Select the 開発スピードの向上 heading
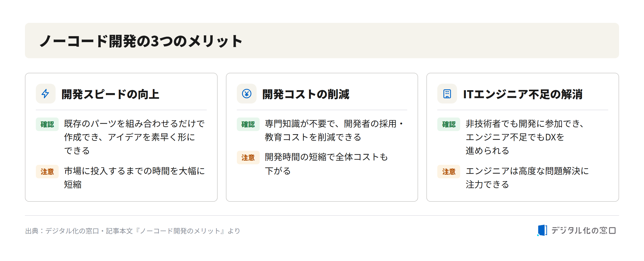Screen dimensions: 644x261 (110, 94)
